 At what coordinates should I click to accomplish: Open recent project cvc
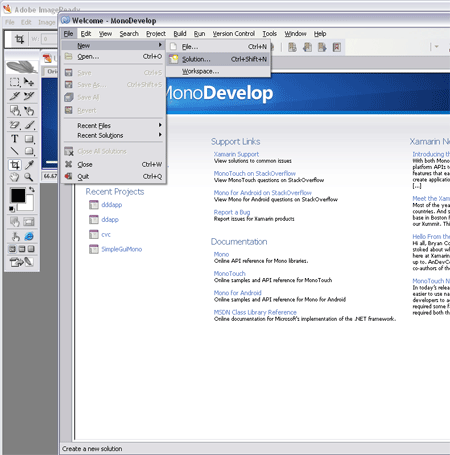click(x=106, y=235)
